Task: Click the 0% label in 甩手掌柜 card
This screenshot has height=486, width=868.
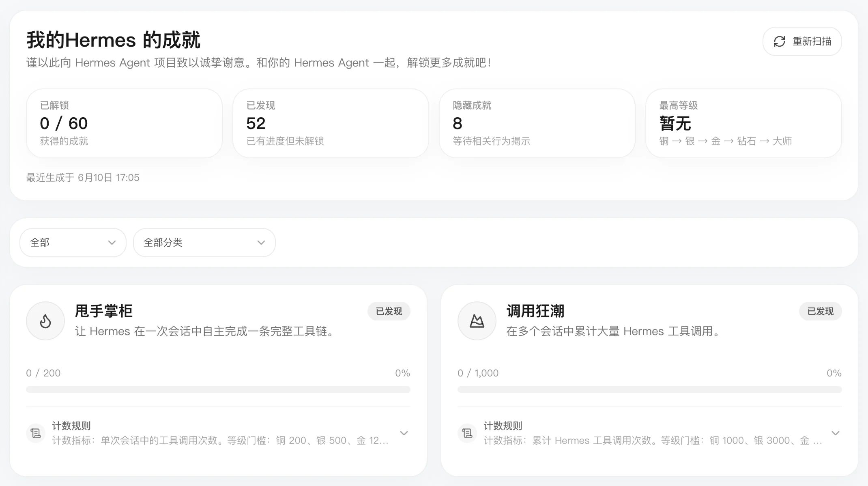Action: click(403, 373)
